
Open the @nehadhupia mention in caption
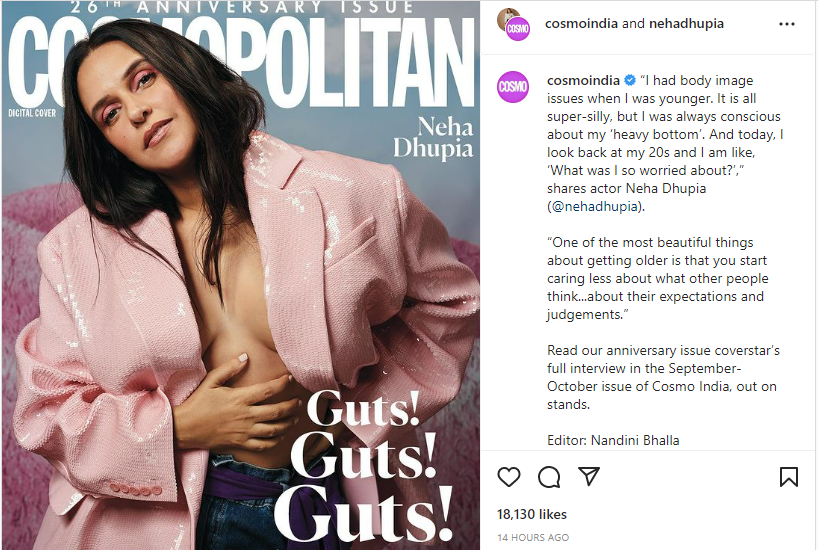tap(595, 206)
